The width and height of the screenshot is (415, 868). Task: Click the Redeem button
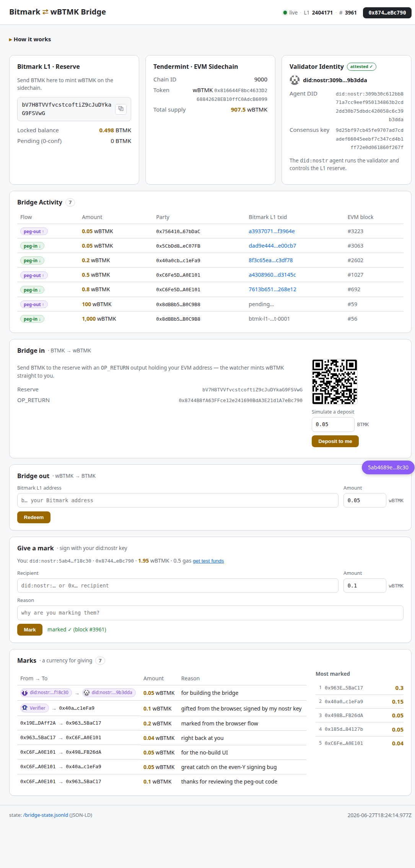[34, 517]
